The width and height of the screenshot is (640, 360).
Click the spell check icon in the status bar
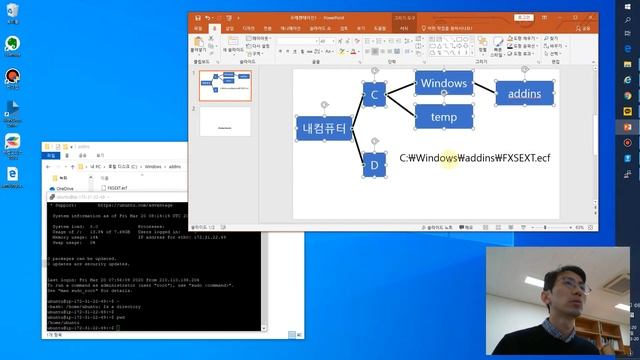click(223, 227)
